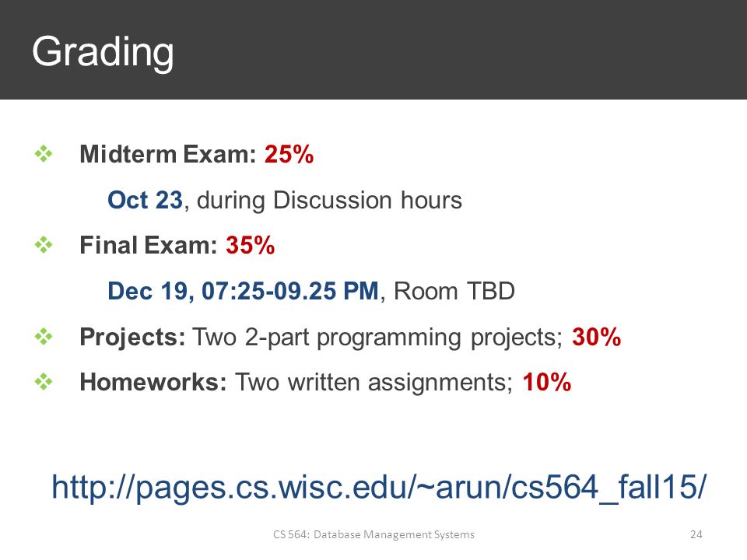Click the Projects bullet icon
Viewport: 747px width, 560px height.
tap(44, 337)
